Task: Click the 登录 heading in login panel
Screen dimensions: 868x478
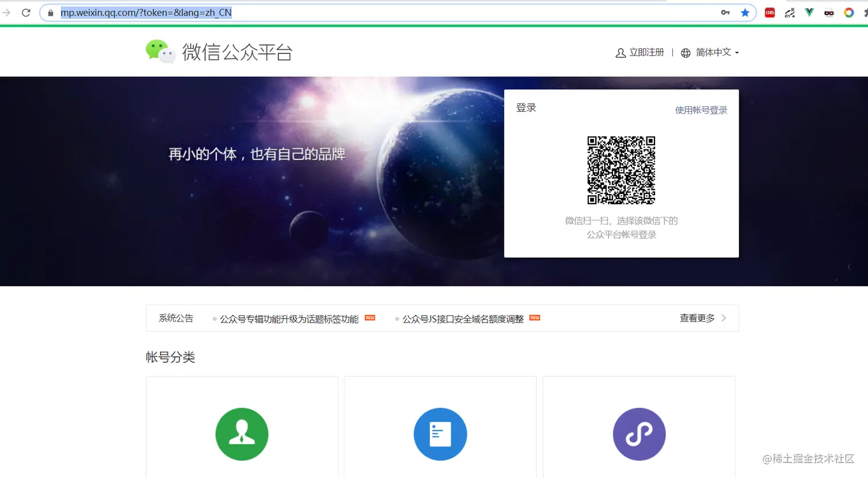Action: click(526, 107)
